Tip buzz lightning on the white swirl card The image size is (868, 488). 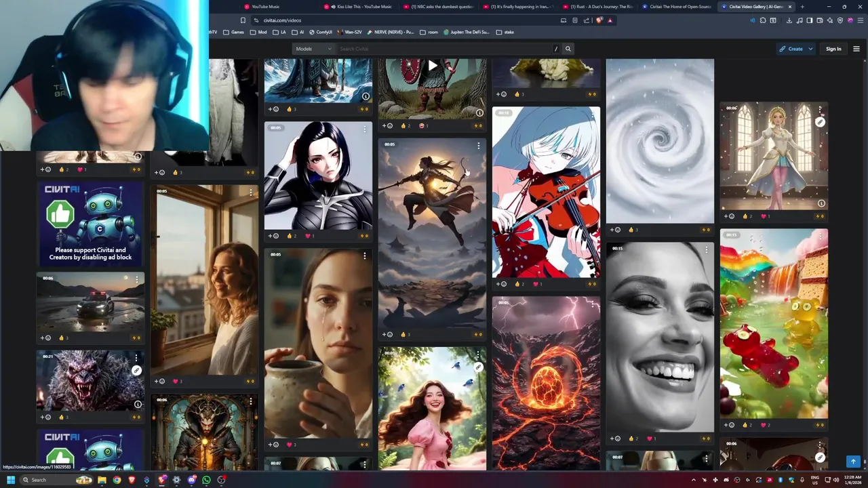tap(706, 230)
